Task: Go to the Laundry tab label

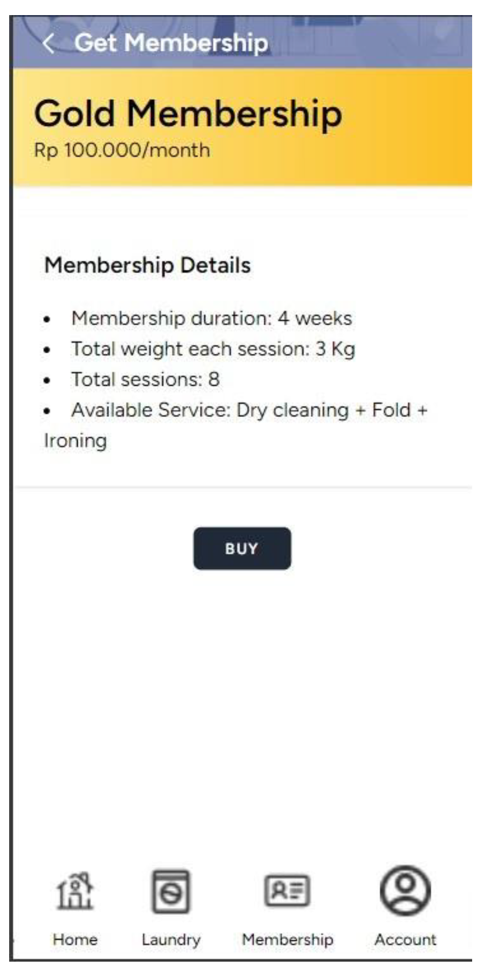Action: [171, 940]
